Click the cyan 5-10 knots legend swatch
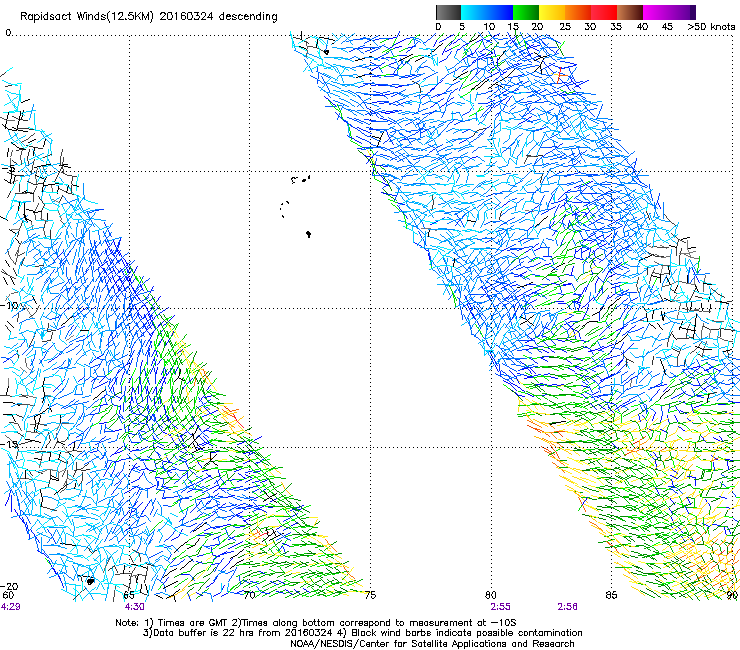740x650 pixels. (x=474, y=12)
